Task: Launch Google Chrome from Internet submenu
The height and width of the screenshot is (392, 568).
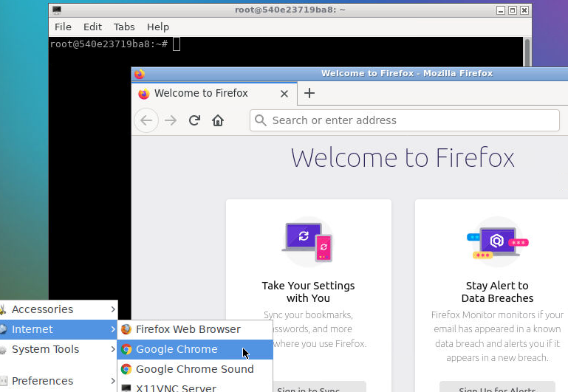Action: pyautogui.click(x=195, y=349)
